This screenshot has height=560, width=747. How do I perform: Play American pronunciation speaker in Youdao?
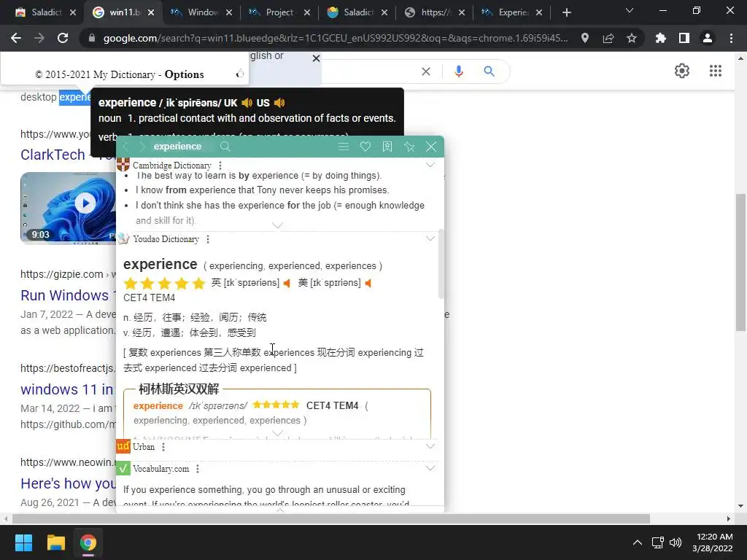pyautogui.click(x=368, y=284)
